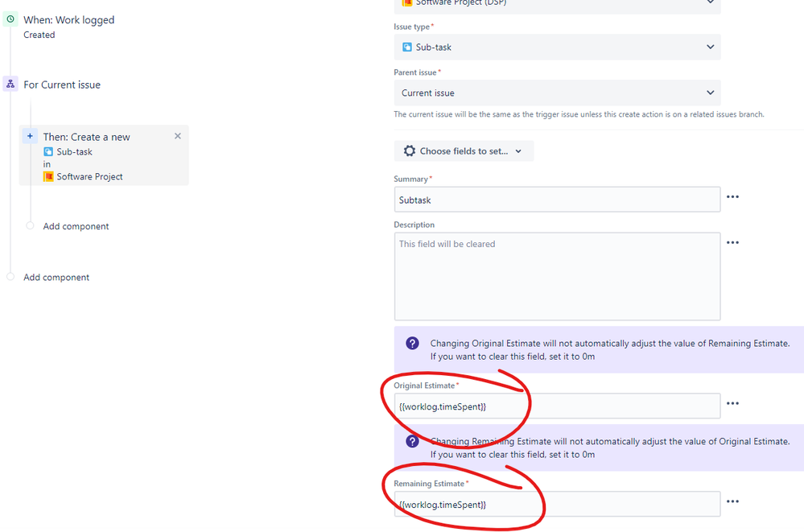The image size is (804, 532).
Task: Open the Summary field ellipsis menu
Action: pyautogui.click(x=732, y=196)
